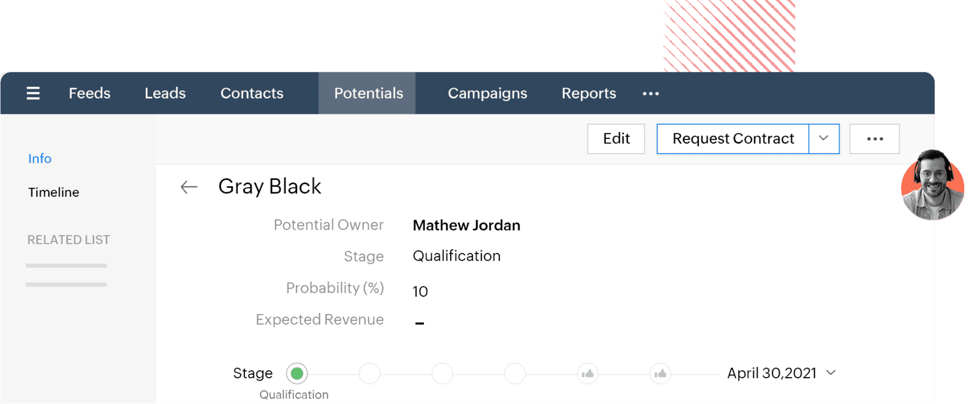Click the more actions ellipsis button
Screen dimensions: 980x404
pos(875,139)
